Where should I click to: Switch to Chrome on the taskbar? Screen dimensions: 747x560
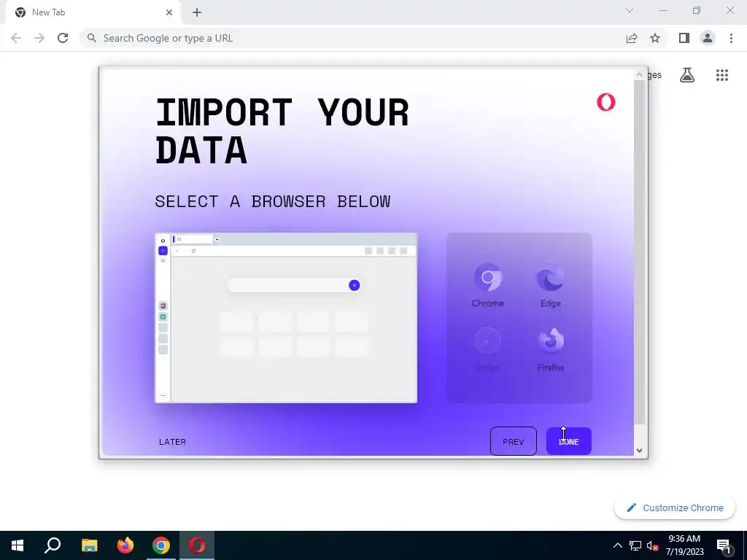click(x=161, y=545)
